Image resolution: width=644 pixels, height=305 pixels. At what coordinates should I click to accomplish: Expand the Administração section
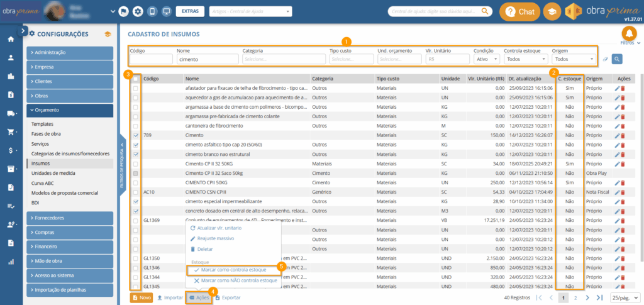click(70, 53)
